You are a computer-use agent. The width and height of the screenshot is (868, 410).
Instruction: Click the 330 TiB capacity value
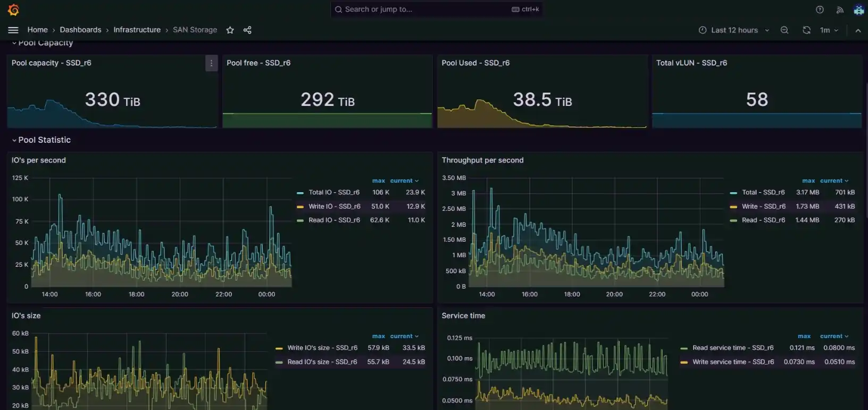coord(112,100)
